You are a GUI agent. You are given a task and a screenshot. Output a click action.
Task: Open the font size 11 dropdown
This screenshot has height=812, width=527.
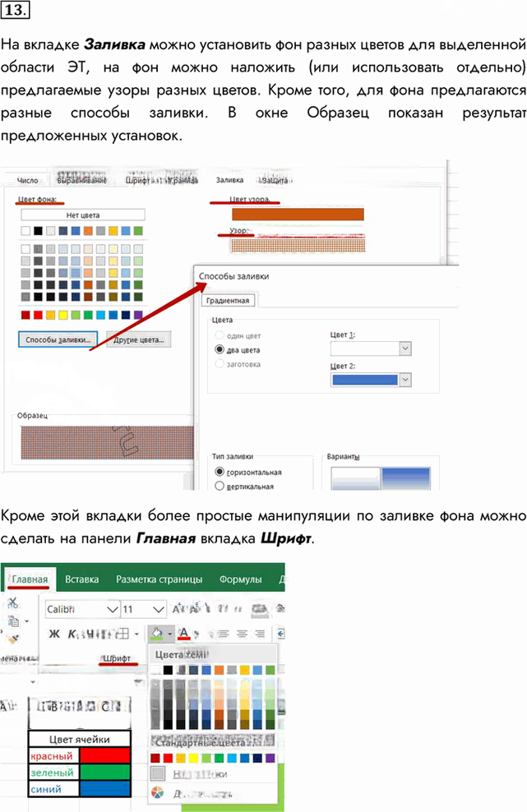tap(158, 610)
